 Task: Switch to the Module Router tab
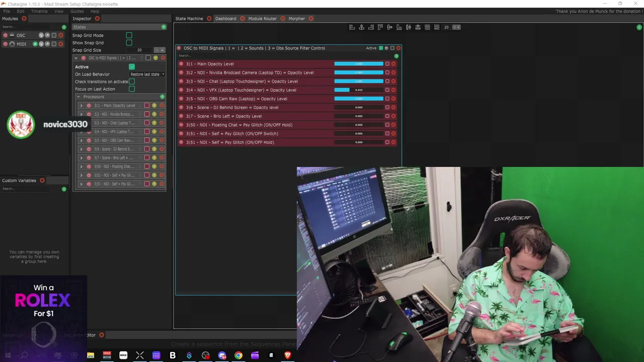[263, 19]
